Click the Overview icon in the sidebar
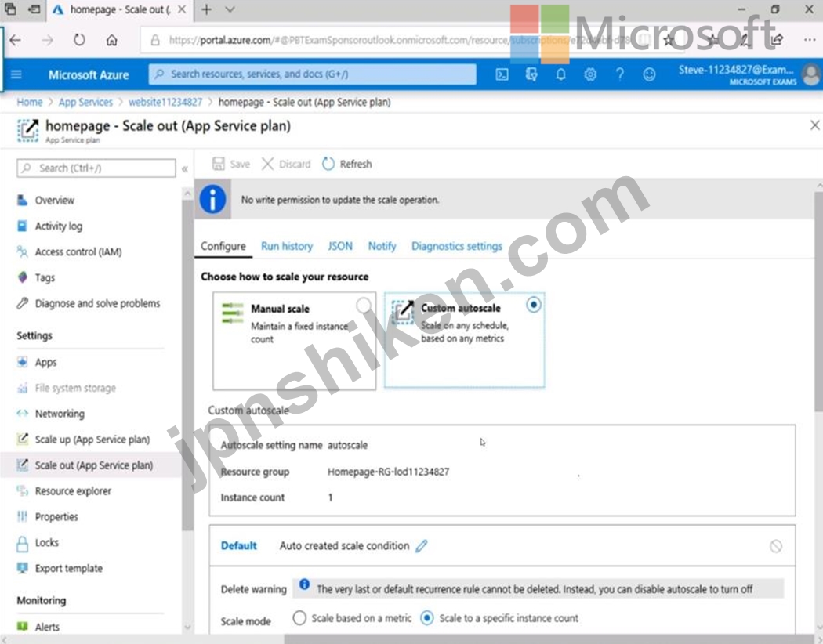This screenshot has height=644, width=823. pos(22,200)
